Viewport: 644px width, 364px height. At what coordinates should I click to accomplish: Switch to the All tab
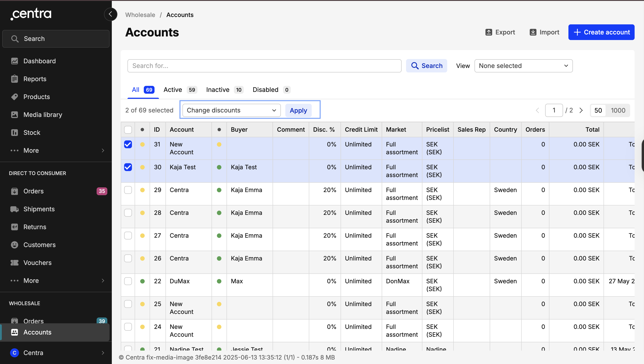click(143, 90)
